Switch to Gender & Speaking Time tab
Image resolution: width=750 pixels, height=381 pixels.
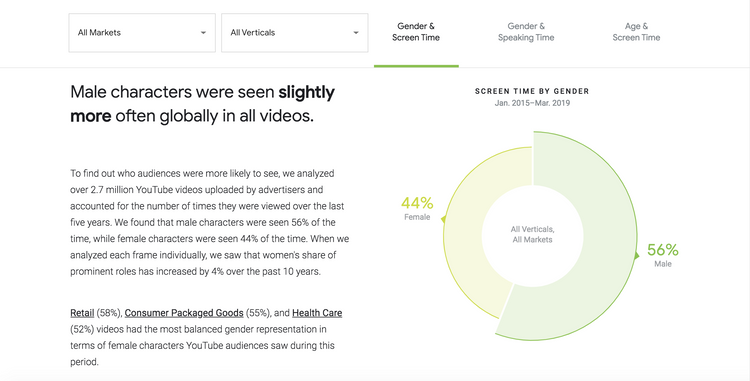coord(526,32)
